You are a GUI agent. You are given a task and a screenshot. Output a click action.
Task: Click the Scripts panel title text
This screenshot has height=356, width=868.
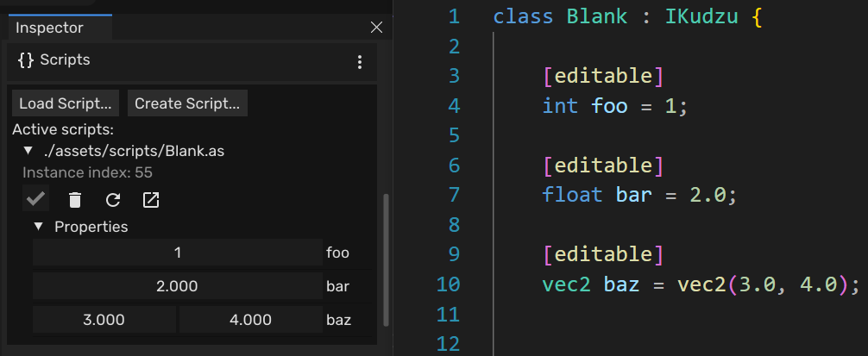pos(65,59)
